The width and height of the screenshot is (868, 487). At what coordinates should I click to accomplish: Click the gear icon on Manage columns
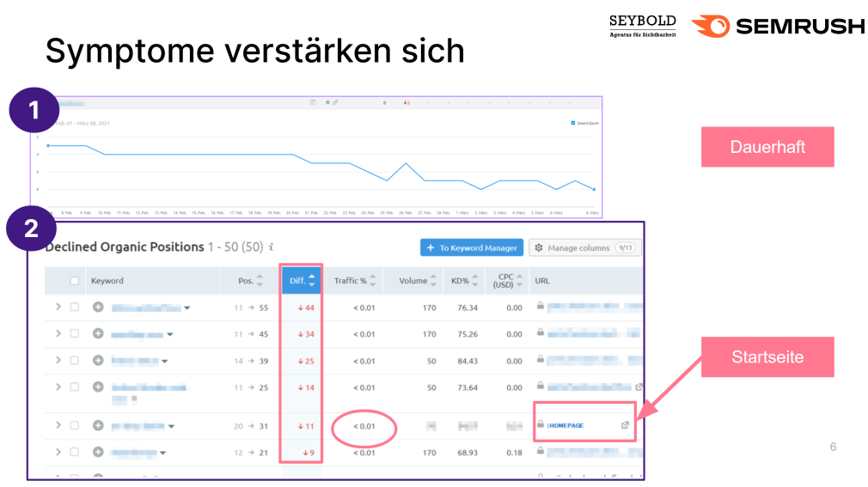539,248
